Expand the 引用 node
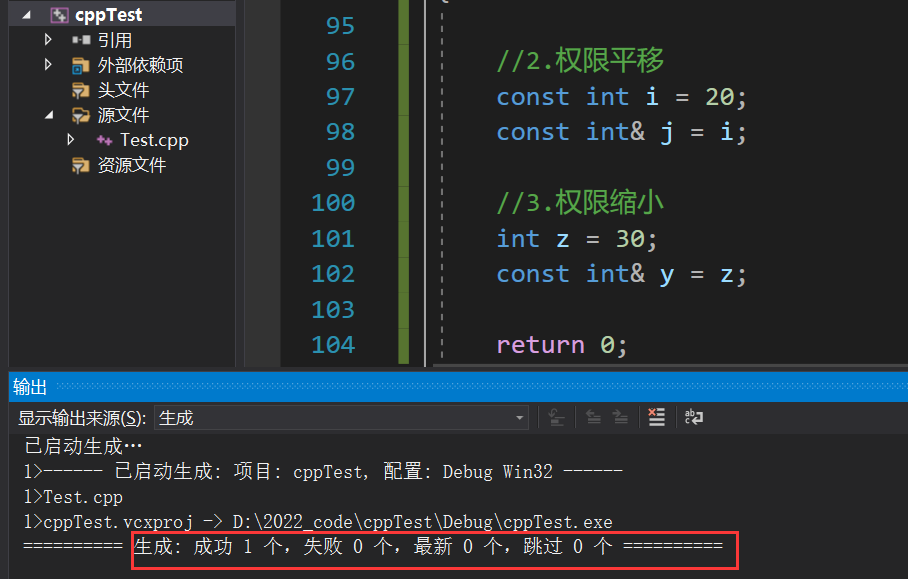 [x=47, y=40]
